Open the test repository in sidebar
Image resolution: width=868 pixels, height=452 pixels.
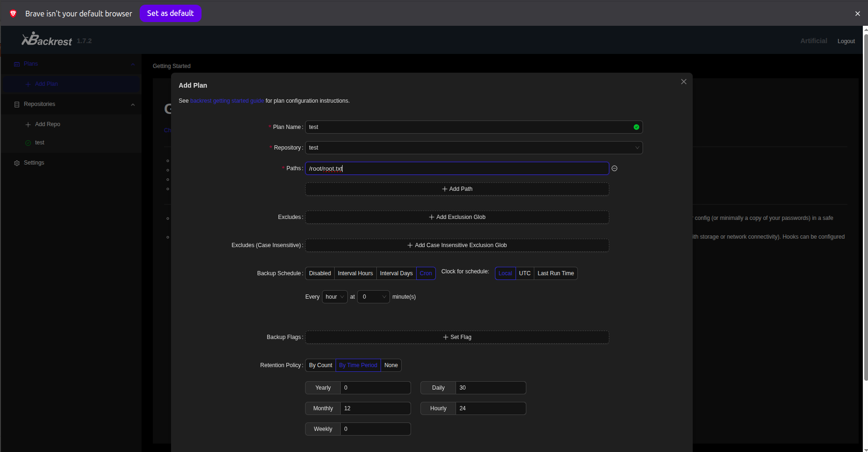point(70,143)
